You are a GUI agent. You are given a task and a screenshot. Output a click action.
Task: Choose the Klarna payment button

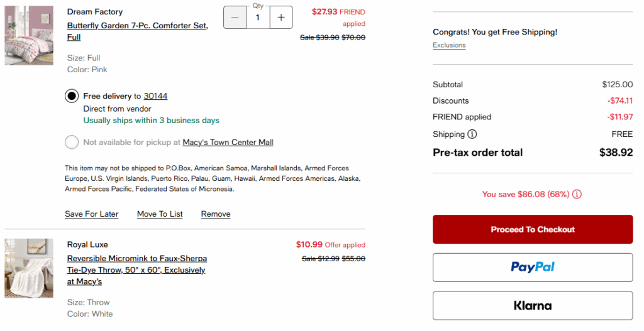(533, 306)
